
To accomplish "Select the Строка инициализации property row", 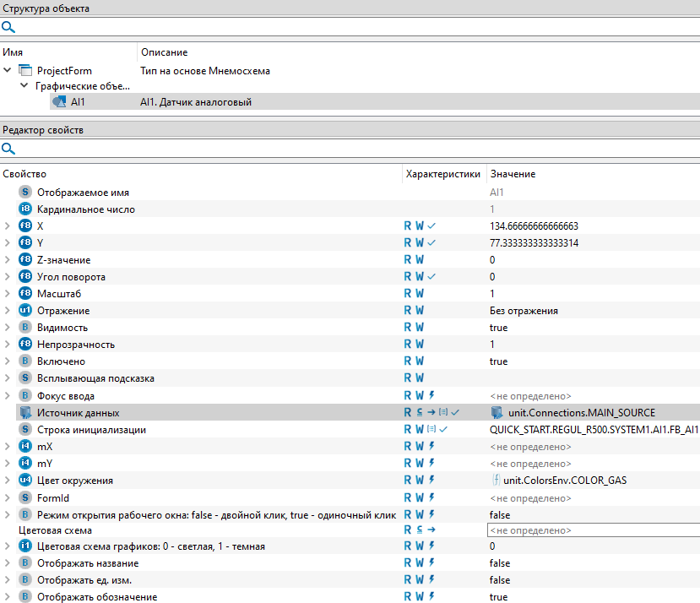I will click(x=91, y=430).
